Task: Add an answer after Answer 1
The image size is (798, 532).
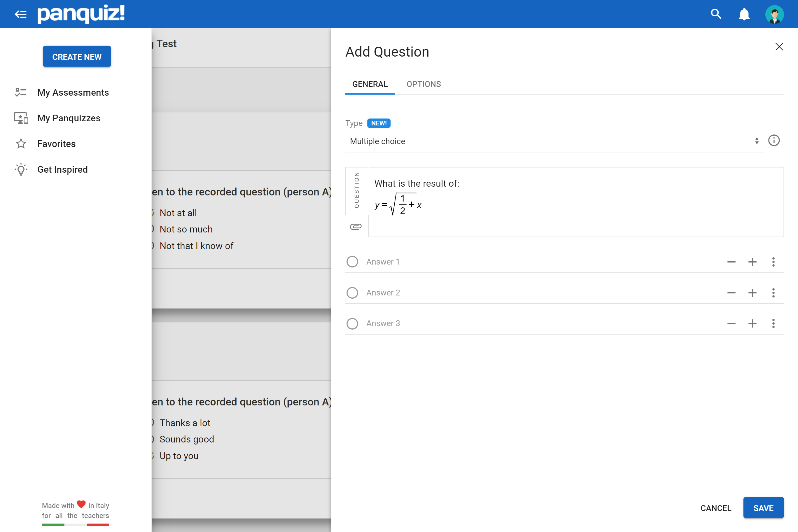Action: click(752, 262)
